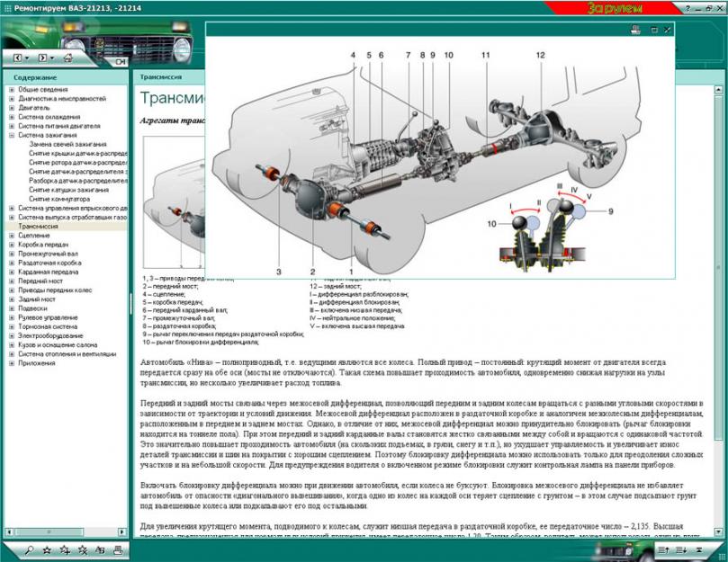Click the content vertical scrollbar thumb
This screenshot has height=562, width=728.
click(x=719, y=268)
